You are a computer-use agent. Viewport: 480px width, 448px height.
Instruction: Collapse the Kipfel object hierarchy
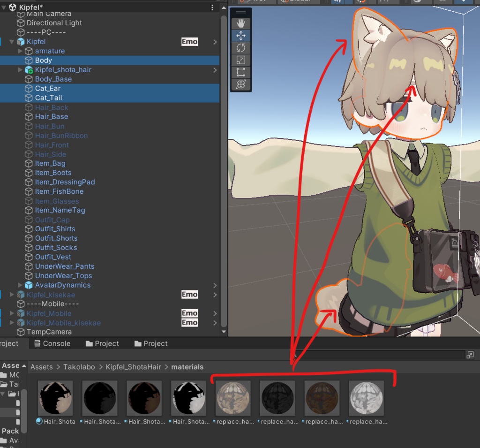coord(12,42)
